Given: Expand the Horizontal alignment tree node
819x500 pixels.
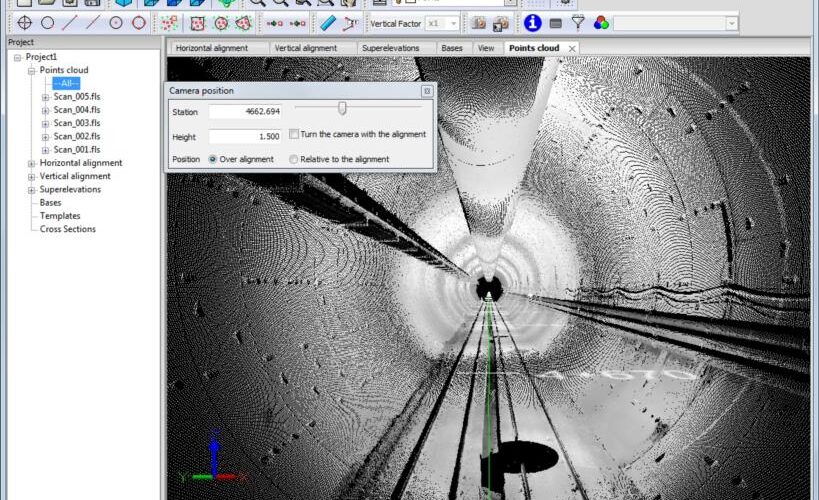Looking at the screenshot, I should point(31,163).
